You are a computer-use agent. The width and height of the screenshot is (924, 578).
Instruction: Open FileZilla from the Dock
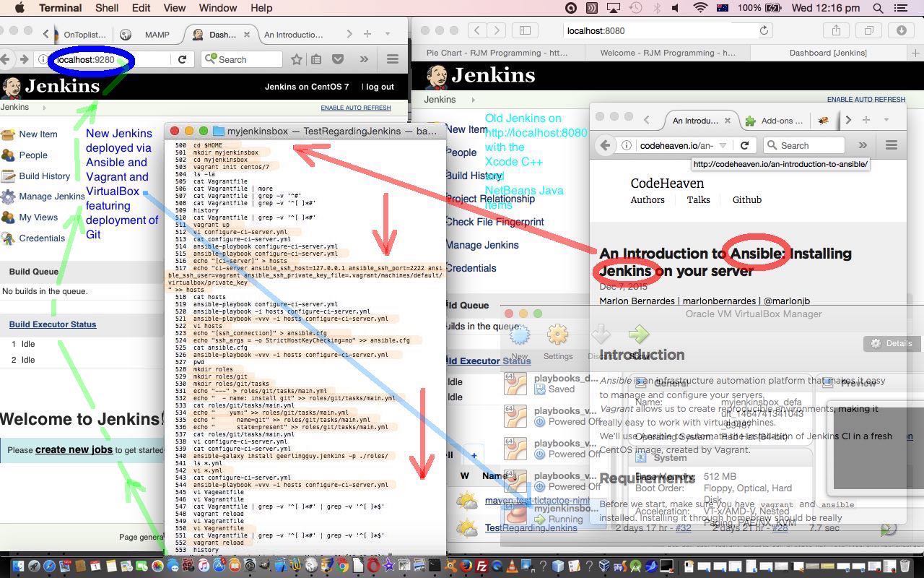click(x=481, y=566)
